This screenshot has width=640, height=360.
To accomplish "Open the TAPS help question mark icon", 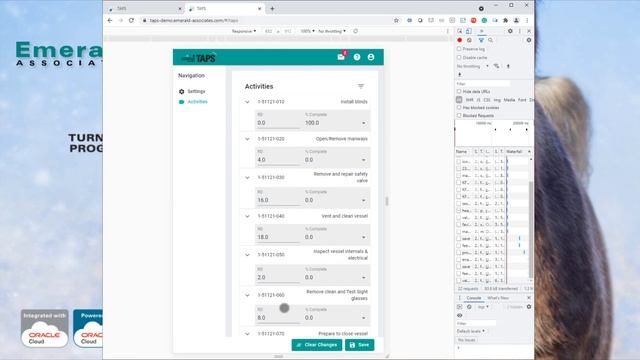I will [357, 57].
